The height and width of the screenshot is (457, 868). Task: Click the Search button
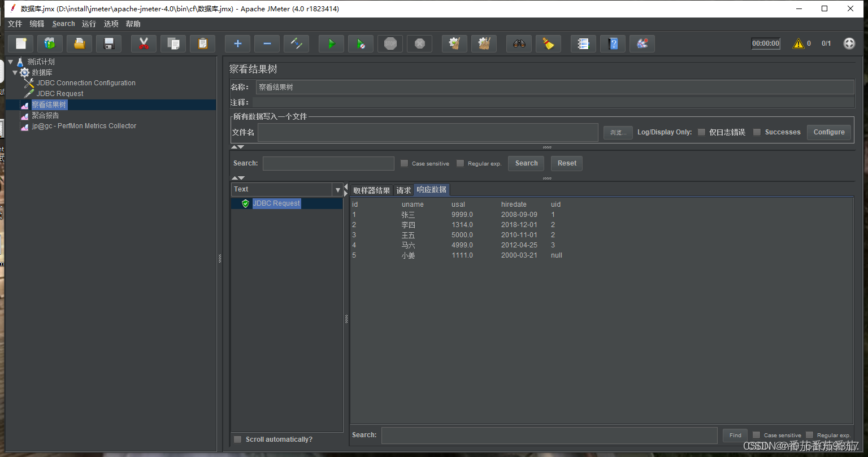[526, 163]
